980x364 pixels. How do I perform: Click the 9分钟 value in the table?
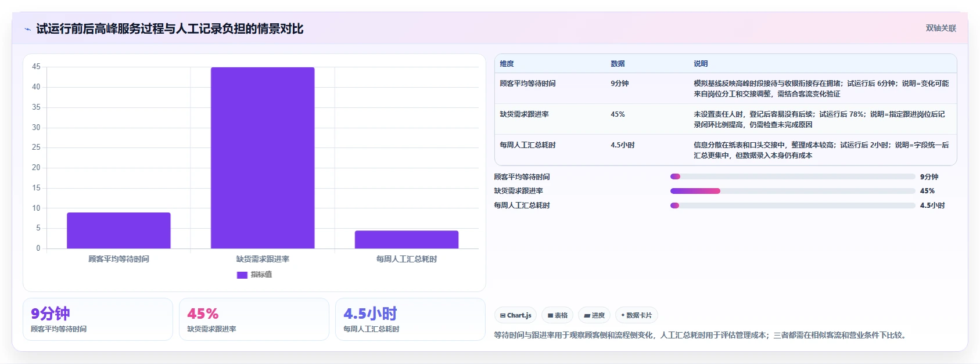[x=619, y=84]
